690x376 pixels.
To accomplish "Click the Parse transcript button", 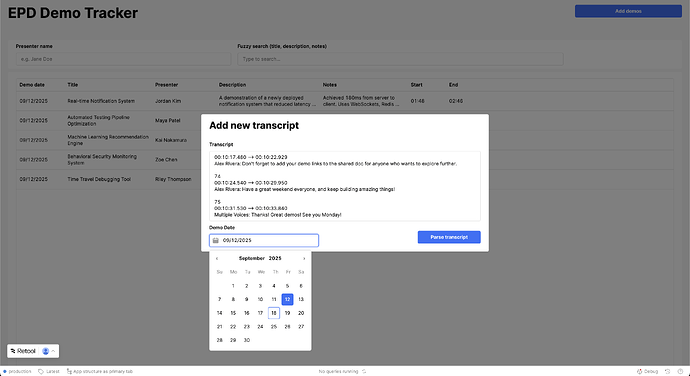I will pos(449,237).
